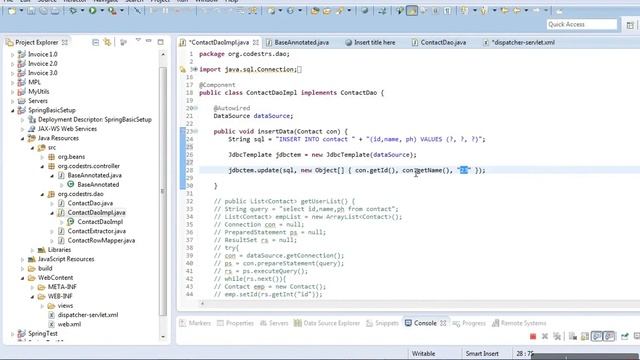This screenshot has width=640, height=360.
Task: Expand the MyUtils project node
Action: coord(12,92)
